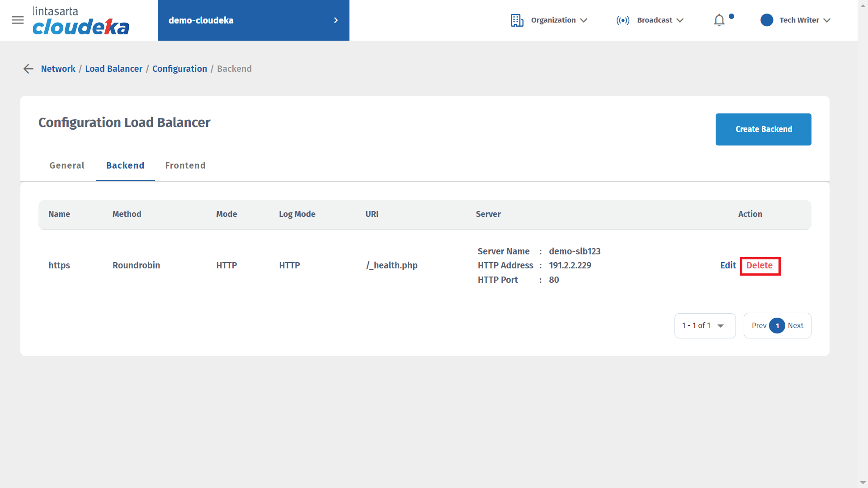
Task: Open the hamburger menu icon
Action: pos(18,20)
